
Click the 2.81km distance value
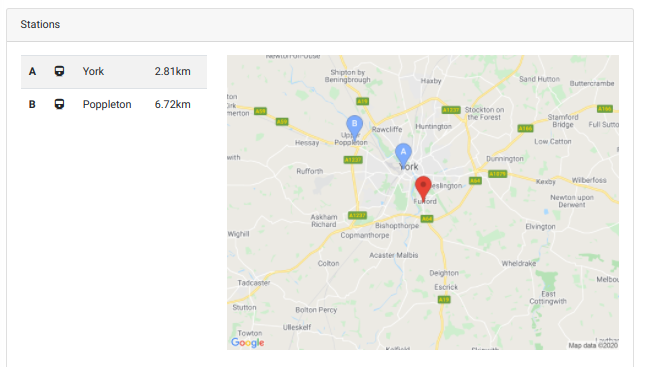[x=173, y=71]
